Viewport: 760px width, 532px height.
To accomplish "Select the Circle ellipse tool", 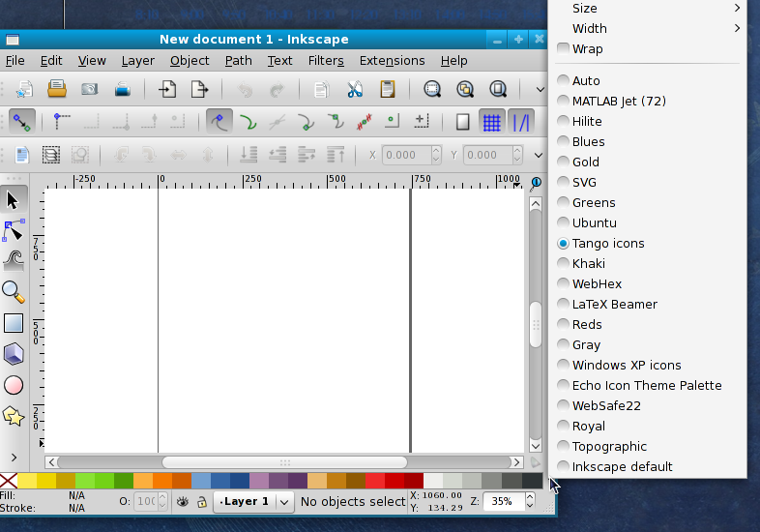I will tap(14, 385).
